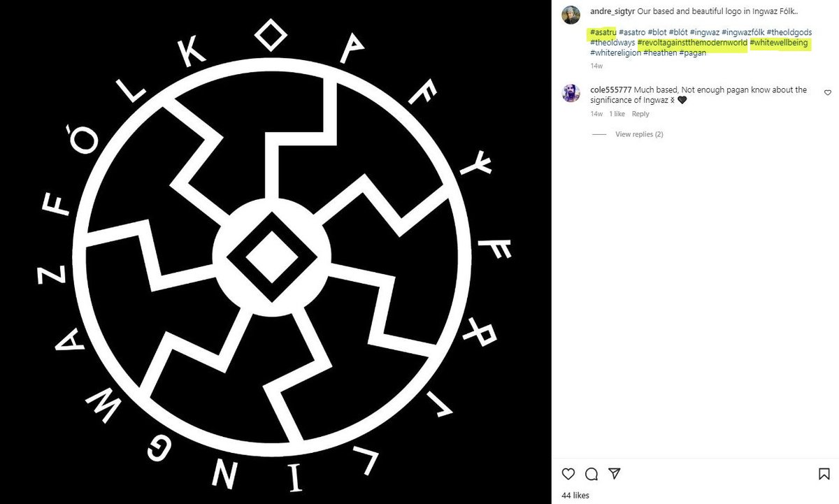Open the #revoltagainstthemodernworld hashtag
The width and height of the screenshot is (839, 504).
[x=692, y=43]
